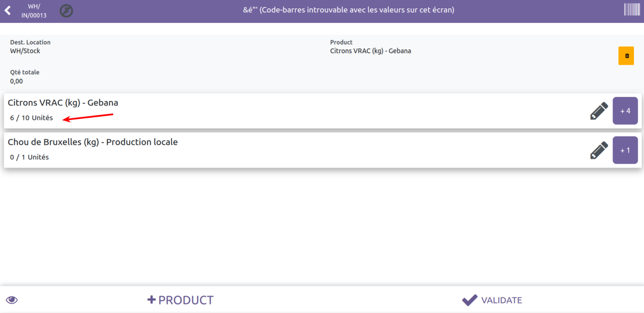Click the Product field value at top
The width and height of the screenshot is (644, 313).
370,51
